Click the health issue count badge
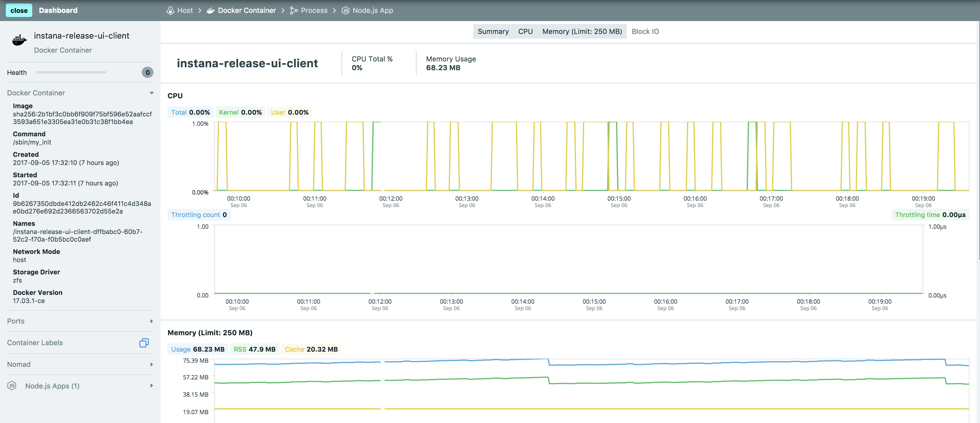This screenshot has width=980, height=423. (147, 72)
